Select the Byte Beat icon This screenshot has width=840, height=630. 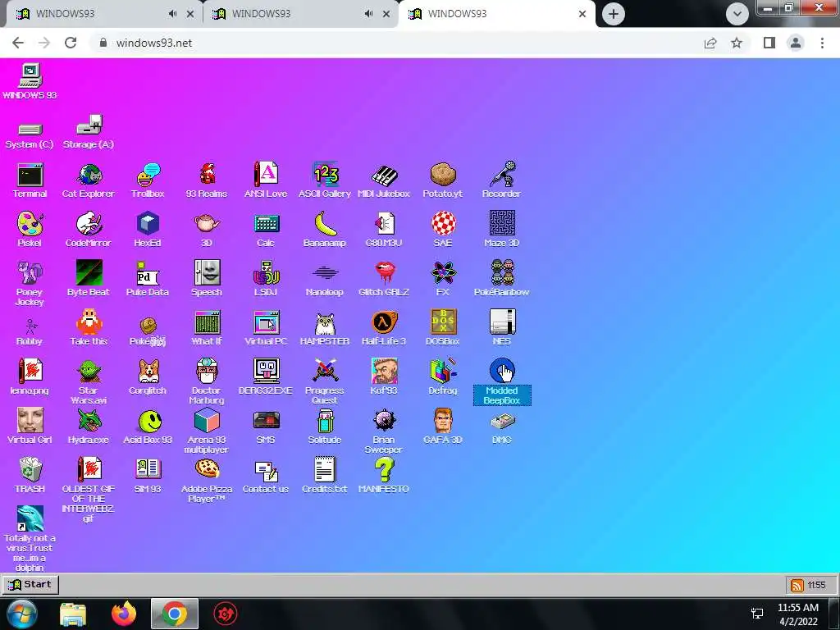pos(89,273)
